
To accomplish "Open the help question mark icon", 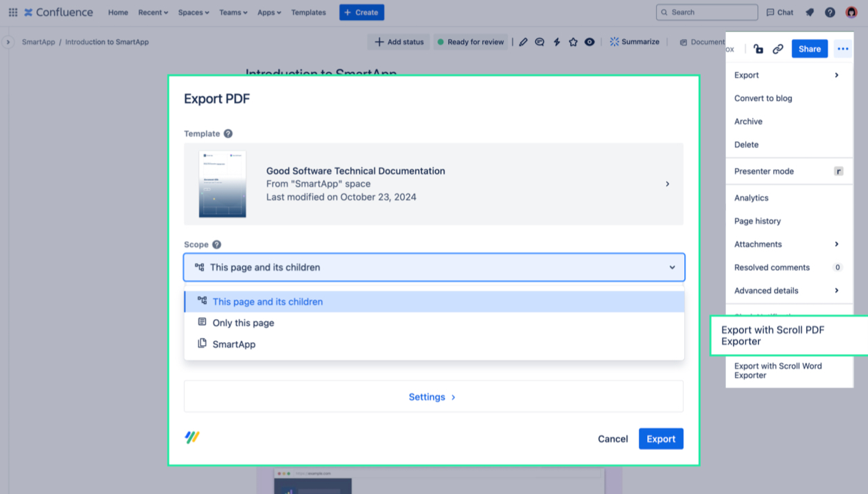I will (x=830, y=12).
